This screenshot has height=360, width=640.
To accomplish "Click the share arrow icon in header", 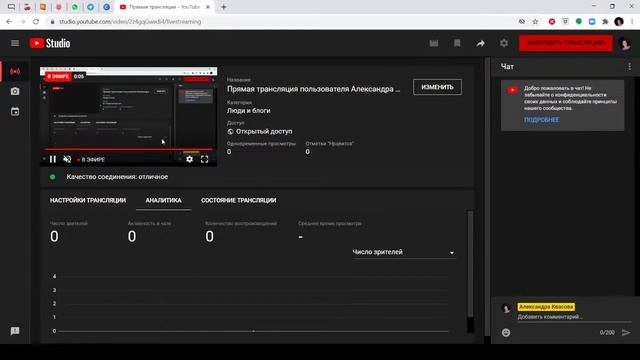I will click(480, 43).
